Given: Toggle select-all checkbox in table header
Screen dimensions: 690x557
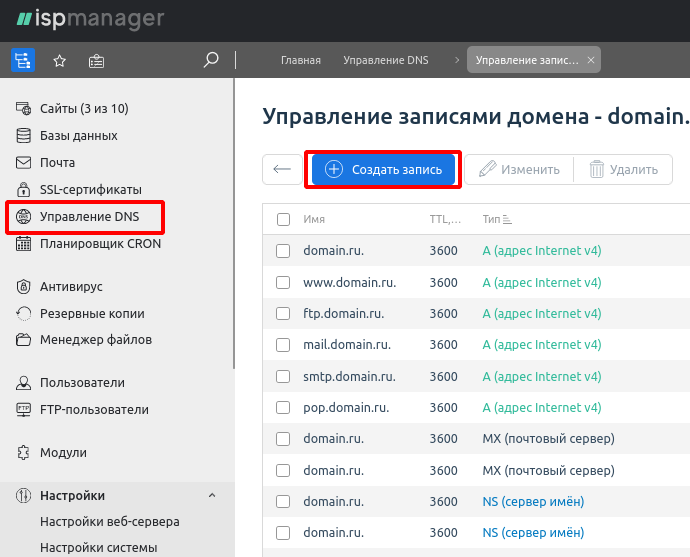Looking at the screenshot, I should pos(283,219).
